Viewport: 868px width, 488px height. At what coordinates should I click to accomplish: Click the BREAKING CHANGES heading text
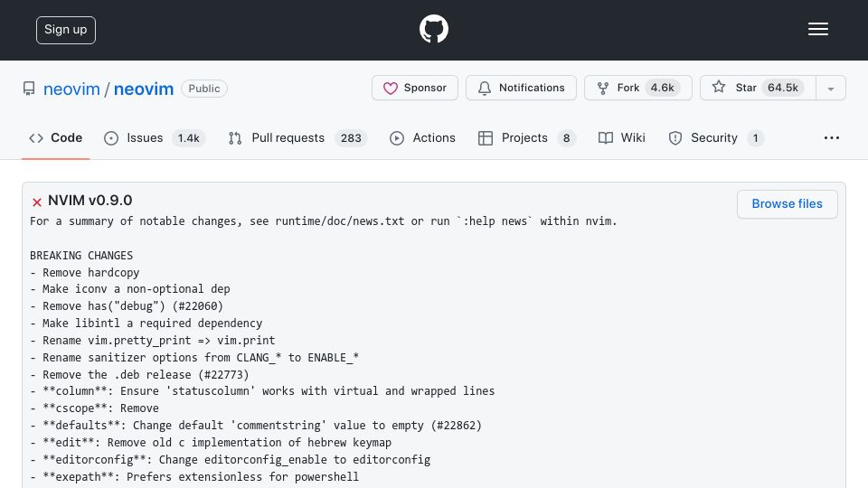coord(81,256)
